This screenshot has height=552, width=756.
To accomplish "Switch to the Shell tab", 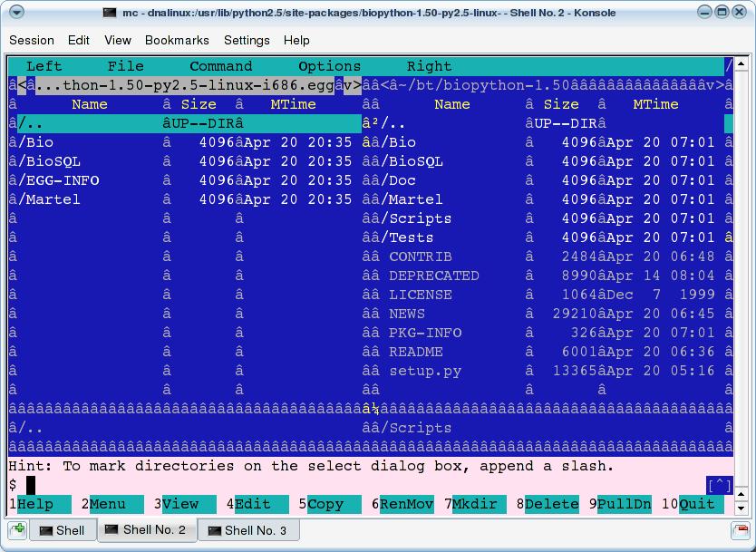I will 63,530.
